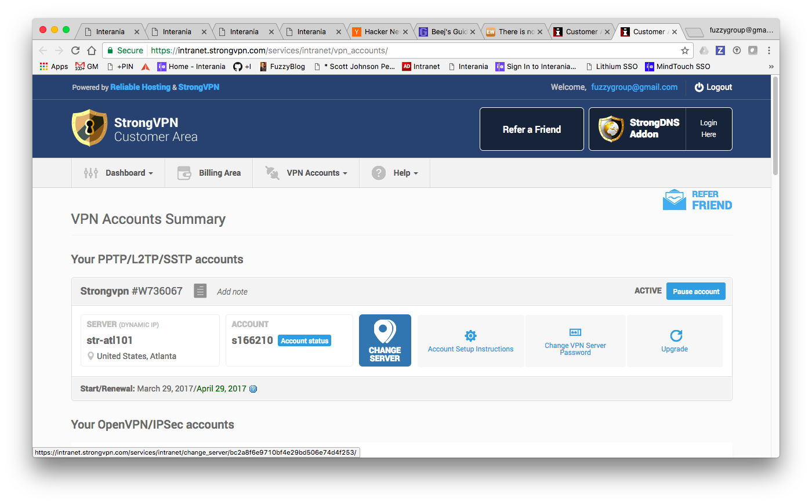Click the macOS green zoom button
The image size is (812, 504).
(66, 30)
